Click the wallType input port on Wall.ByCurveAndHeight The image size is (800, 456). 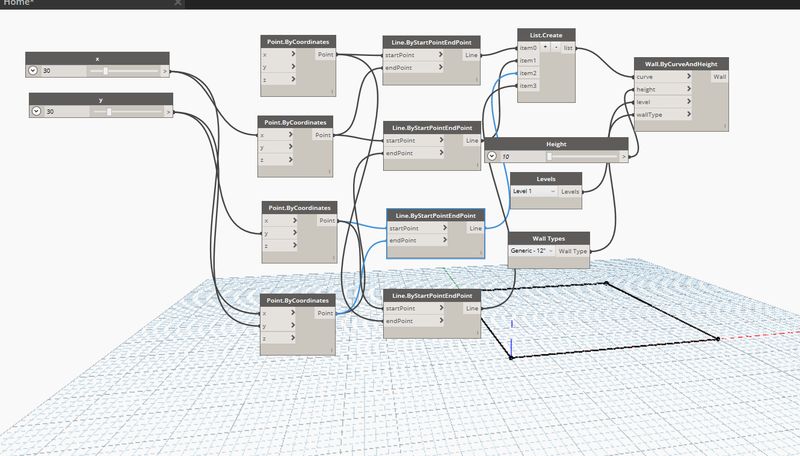663,115
